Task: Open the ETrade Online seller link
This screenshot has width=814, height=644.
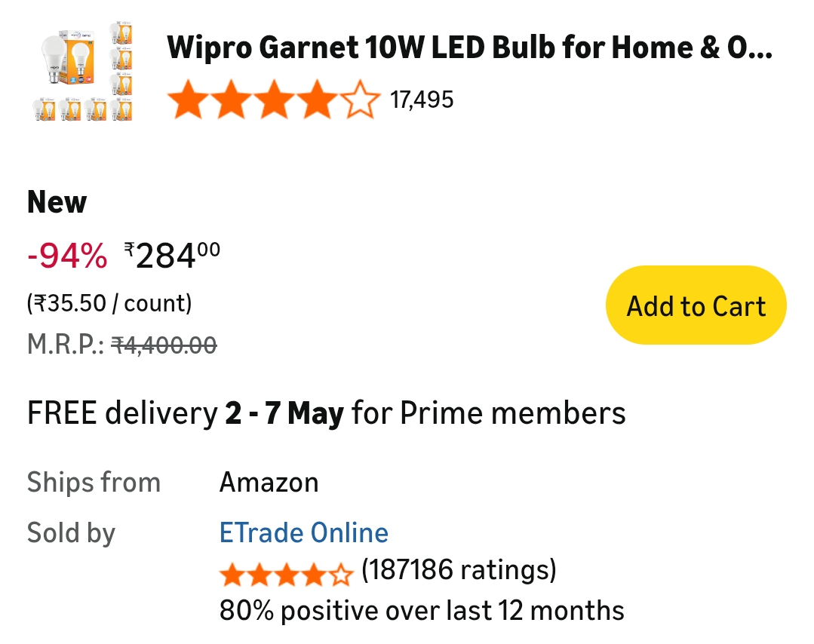Action: pos(303,532)
